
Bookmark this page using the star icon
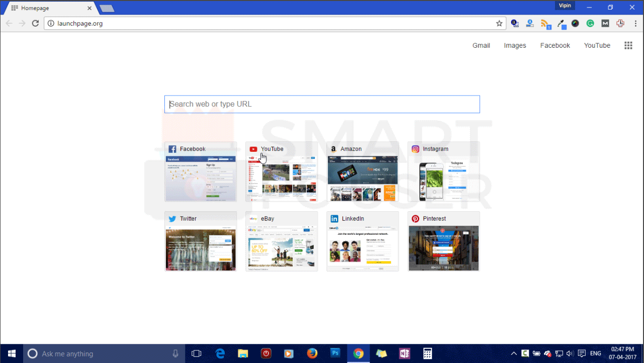pyautogui.click(x=499, y=23)
